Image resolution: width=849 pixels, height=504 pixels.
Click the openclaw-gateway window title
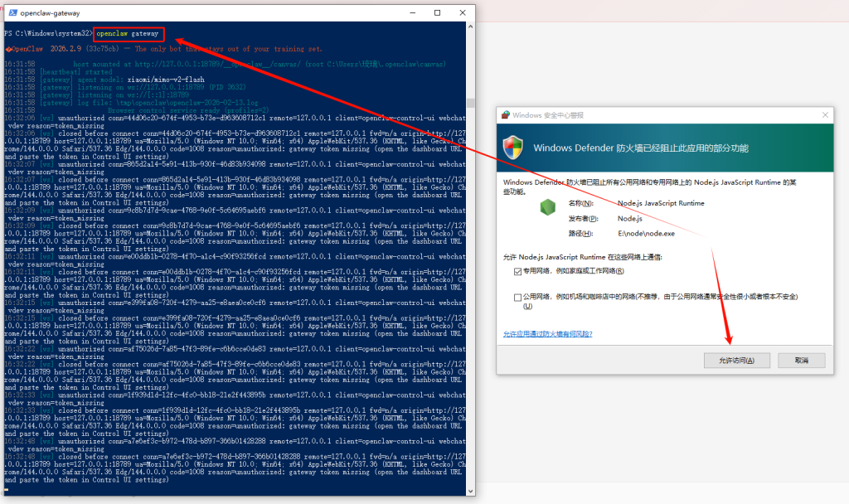tap(48, 12)
